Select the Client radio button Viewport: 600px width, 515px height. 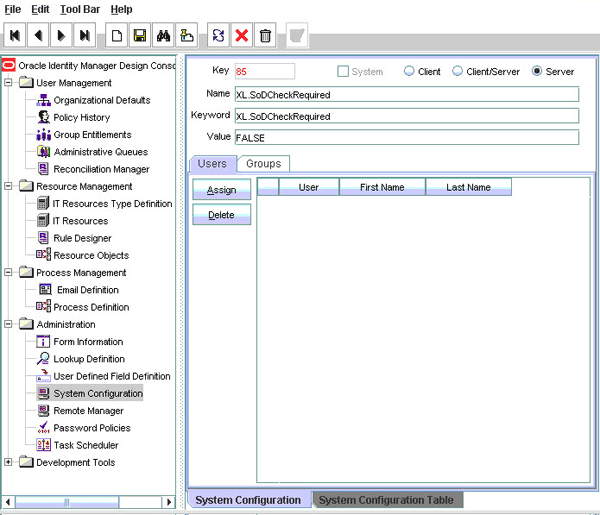tap(409, 71)
